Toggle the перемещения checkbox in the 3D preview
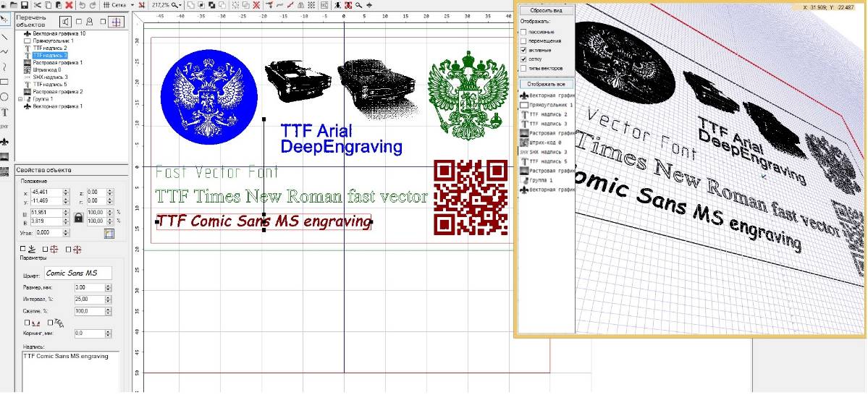 point(523,41)
